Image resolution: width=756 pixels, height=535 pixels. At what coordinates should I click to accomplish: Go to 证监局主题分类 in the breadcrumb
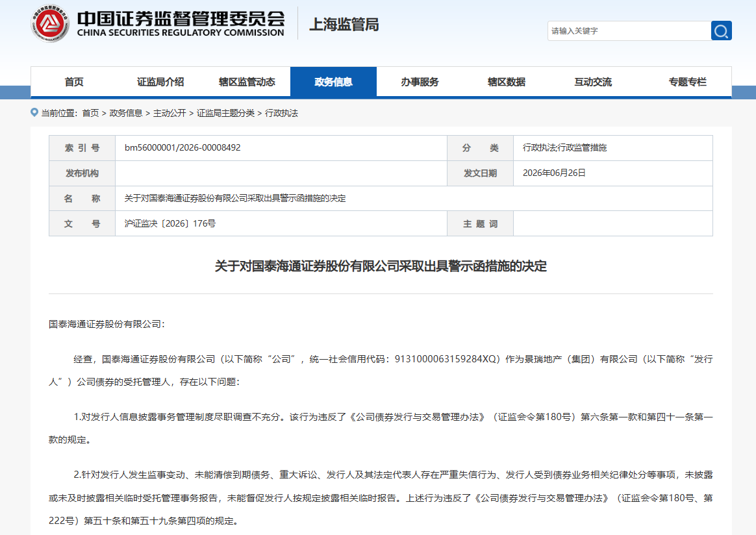coord(225,113)
